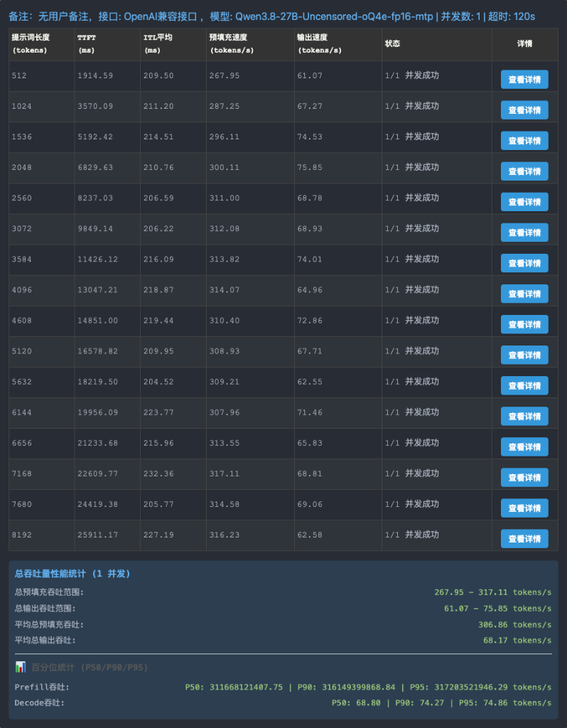Select the output speed value 64.96
Screen dimensions: 567x728
(310, 290)
